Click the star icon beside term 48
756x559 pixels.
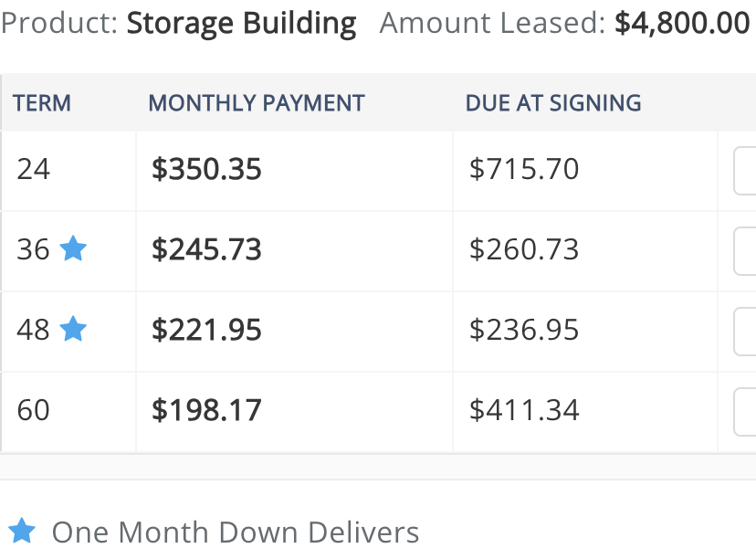tap(73, 329)
